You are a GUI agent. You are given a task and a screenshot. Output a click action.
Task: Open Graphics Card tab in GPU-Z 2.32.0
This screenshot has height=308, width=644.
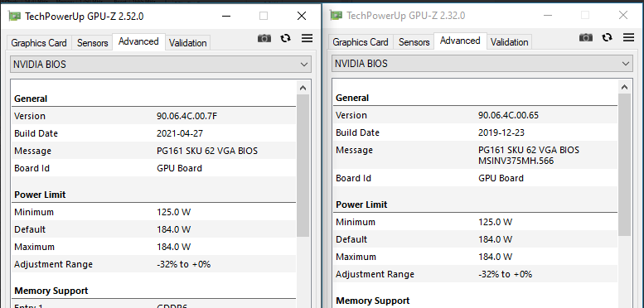click(361, 42)
